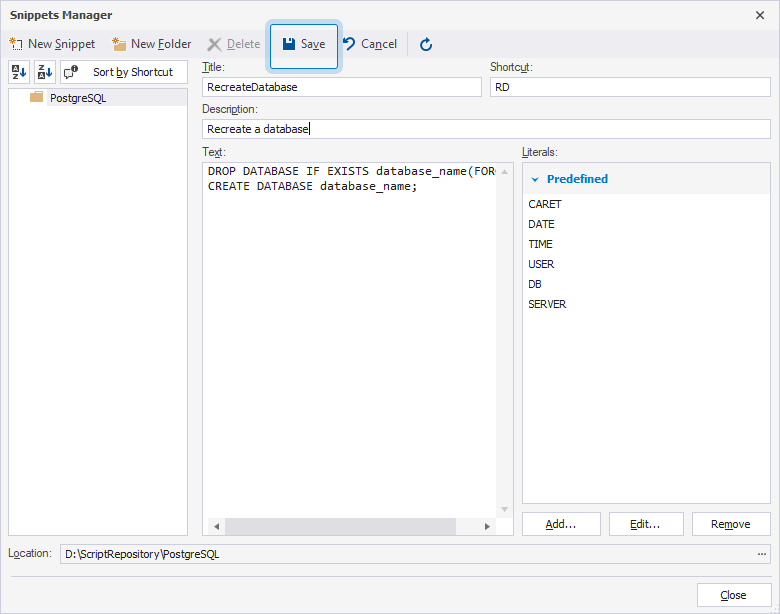
Task: Click the Delete toolbar button
Action: [x=234, y=44]
